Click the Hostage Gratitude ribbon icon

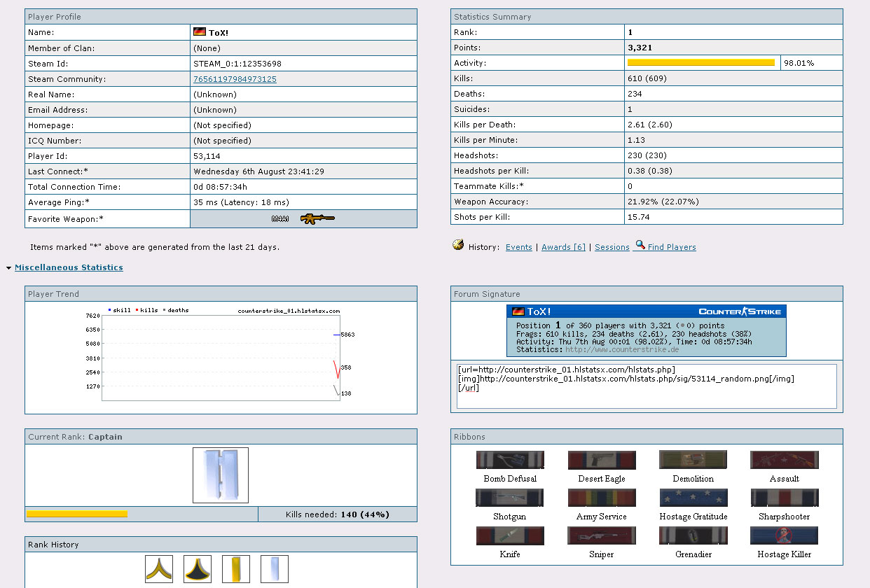[x=693, y=498]
